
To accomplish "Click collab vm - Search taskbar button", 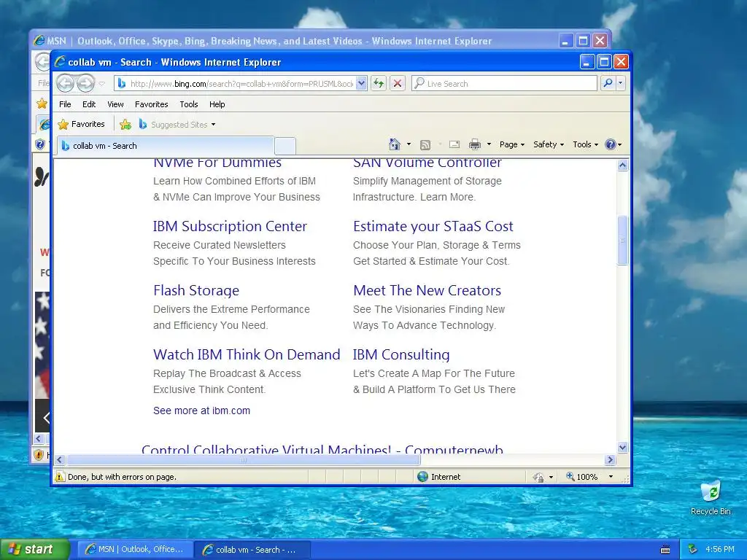I will [x=252, y=550].
